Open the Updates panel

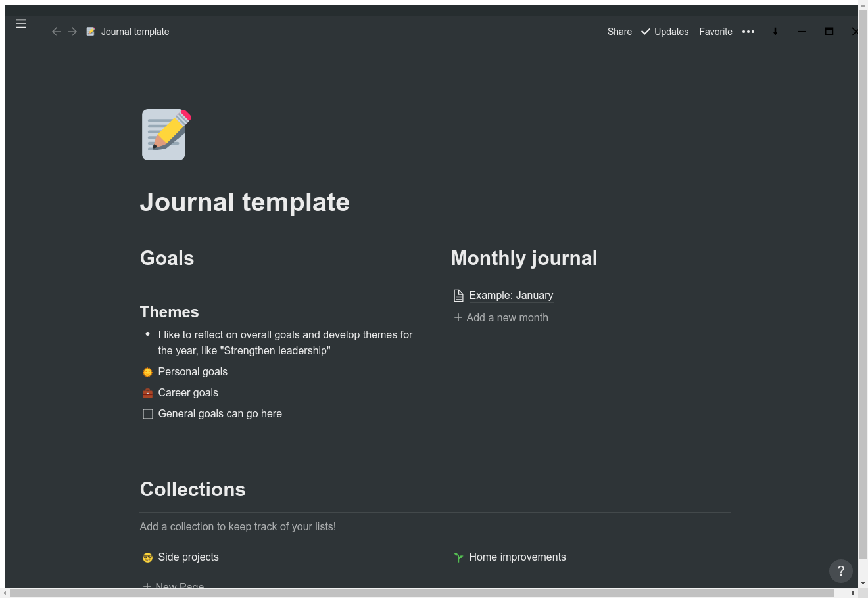pos(671,31)
